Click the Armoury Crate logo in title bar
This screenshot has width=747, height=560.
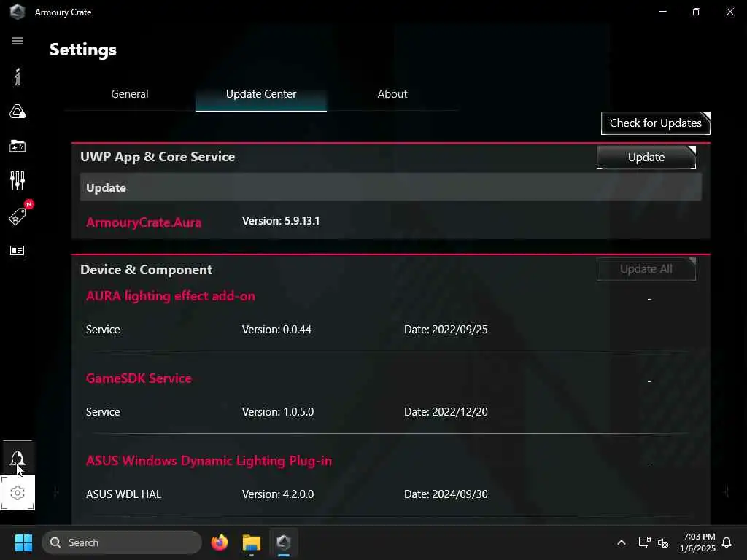pos(18,12)
